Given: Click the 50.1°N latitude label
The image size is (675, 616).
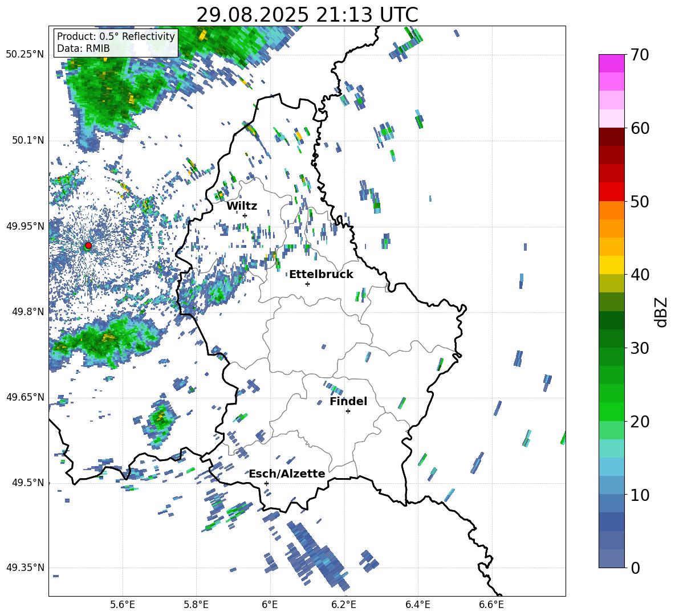Looking at the screenshot, I should coord(29,140).
